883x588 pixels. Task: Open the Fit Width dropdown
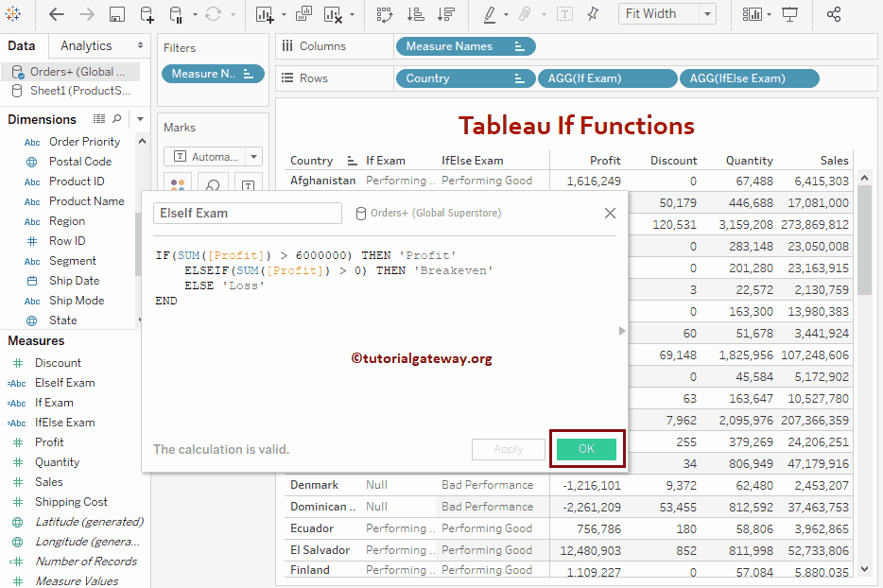coord(708,14)
